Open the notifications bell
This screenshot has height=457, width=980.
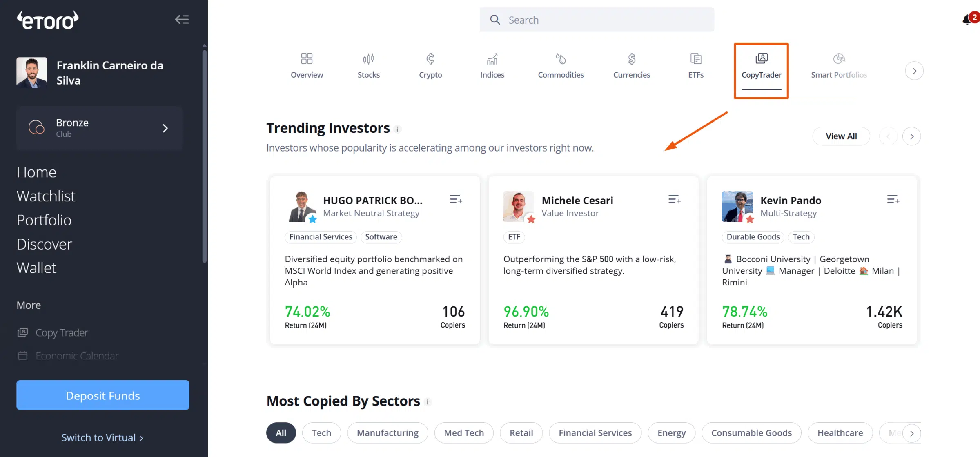coord(967,19)
